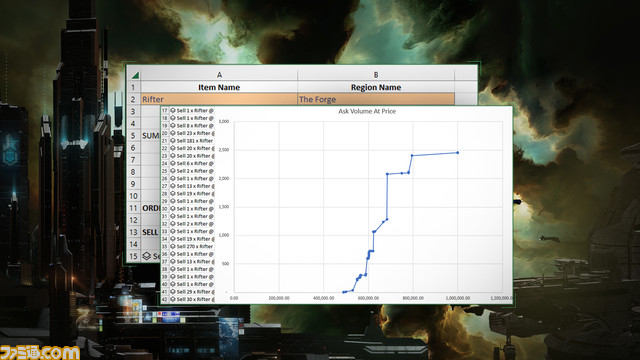
Task: Select row 22 header in front sheet
Action: click(164, 148)
